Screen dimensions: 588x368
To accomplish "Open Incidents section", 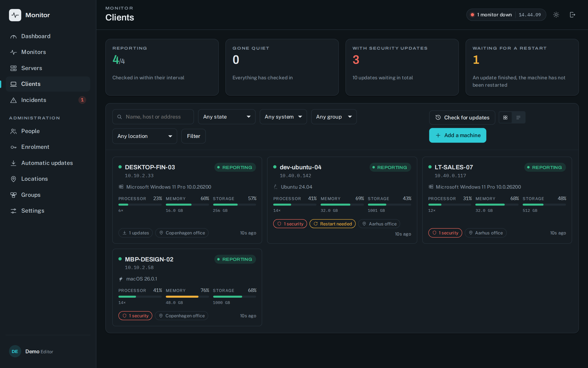I will tap(48, 100).
